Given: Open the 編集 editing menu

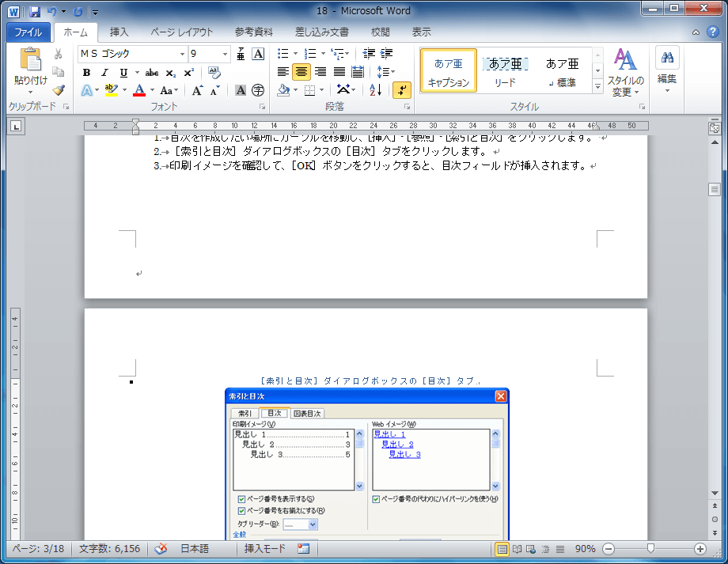Looking at the screenshot, I should click(667, 70).
